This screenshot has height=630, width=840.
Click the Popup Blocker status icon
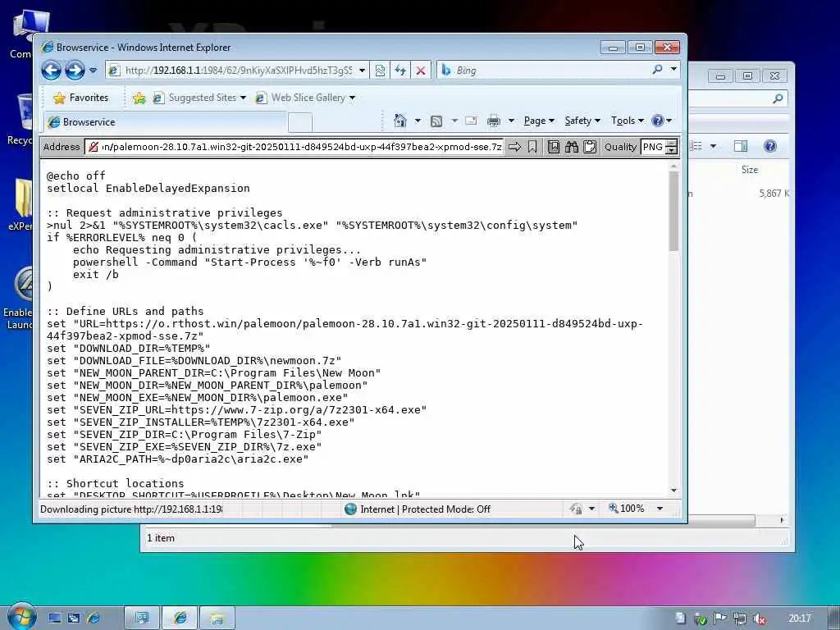(577, 509)
